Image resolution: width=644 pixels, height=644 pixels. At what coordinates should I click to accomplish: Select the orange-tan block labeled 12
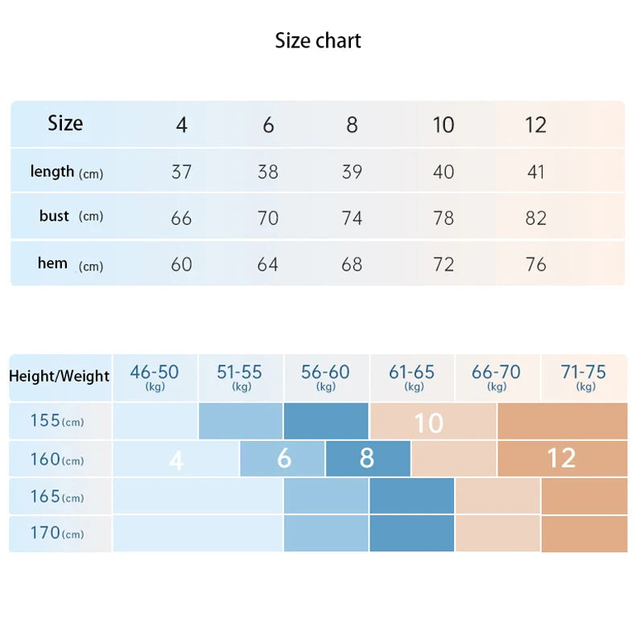561,458
